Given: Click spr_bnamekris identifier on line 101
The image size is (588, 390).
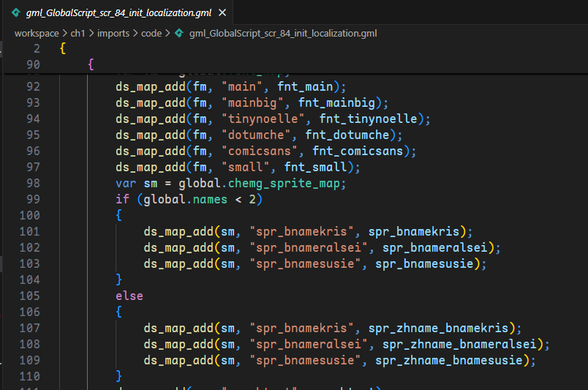Looking at the screenshot, I should (414, 232).
